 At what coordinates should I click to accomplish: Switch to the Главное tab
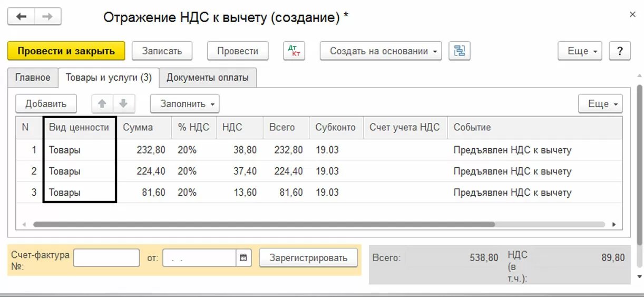pyautogui.click(x=33, y=78)
